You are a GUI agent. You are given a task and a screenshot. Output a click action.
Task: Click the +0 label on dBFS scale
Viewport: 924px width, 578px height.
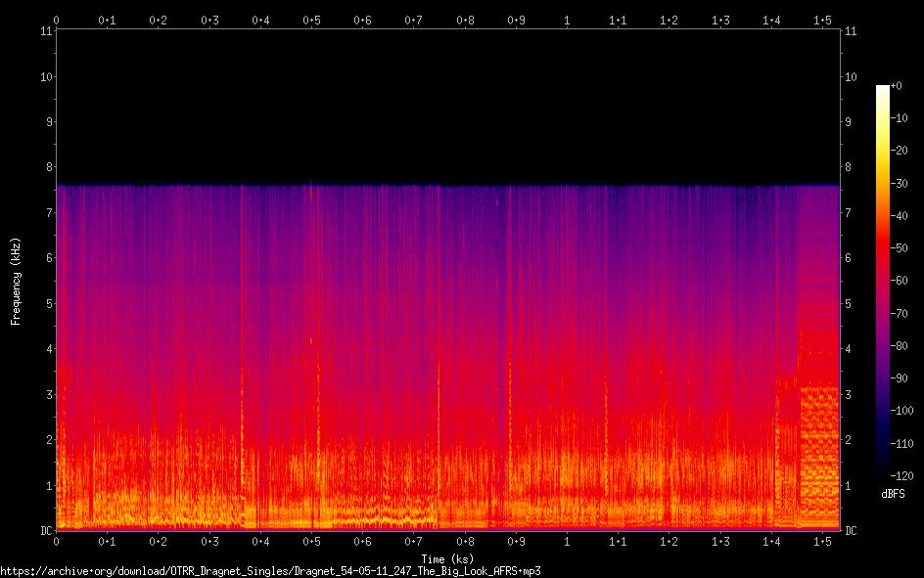pos(898,86)
